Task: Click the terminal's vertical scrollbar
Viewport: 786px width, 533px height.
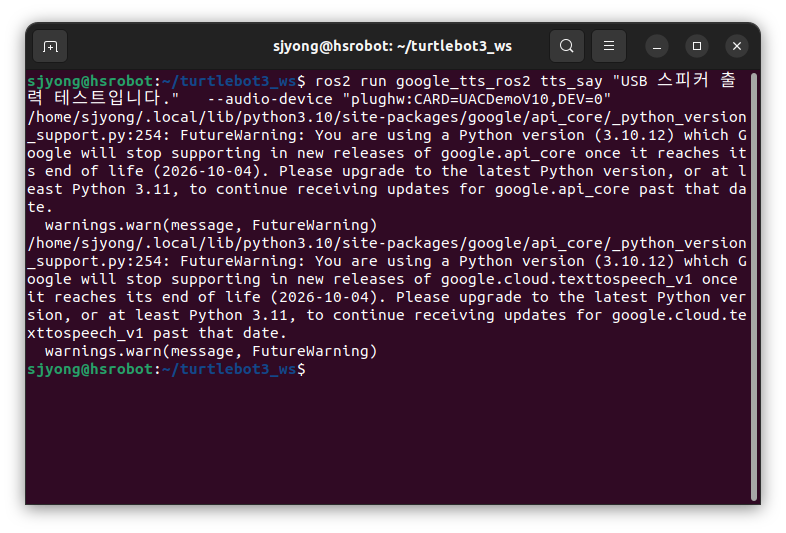Action: (753, 287)
